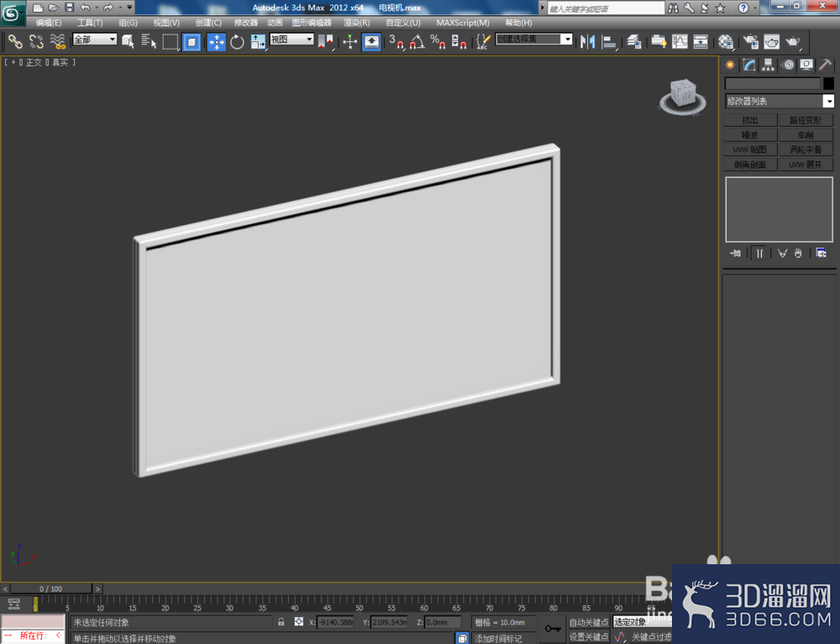Click object color swatch beside name field
The height and width of the screenshot is (644, 840).
pos(828,83)
